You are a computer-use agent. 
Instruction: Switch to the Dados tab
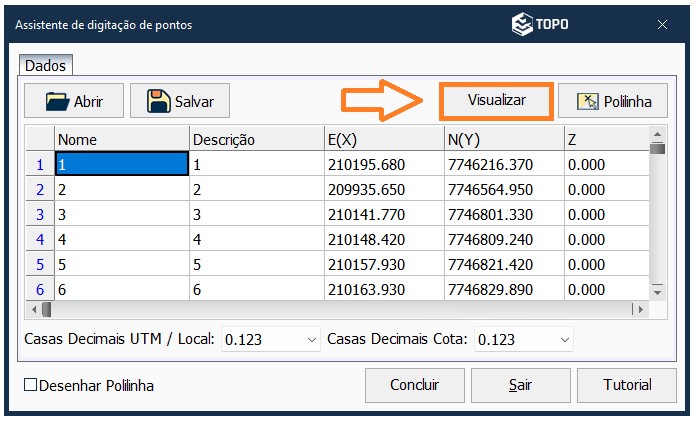point(45,66)
